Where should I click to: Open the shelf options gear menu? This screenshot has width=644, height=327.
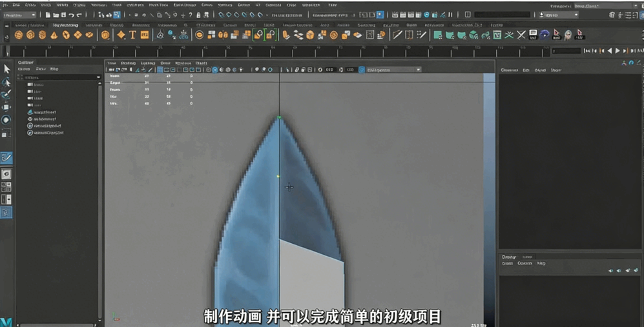(6, 37)
